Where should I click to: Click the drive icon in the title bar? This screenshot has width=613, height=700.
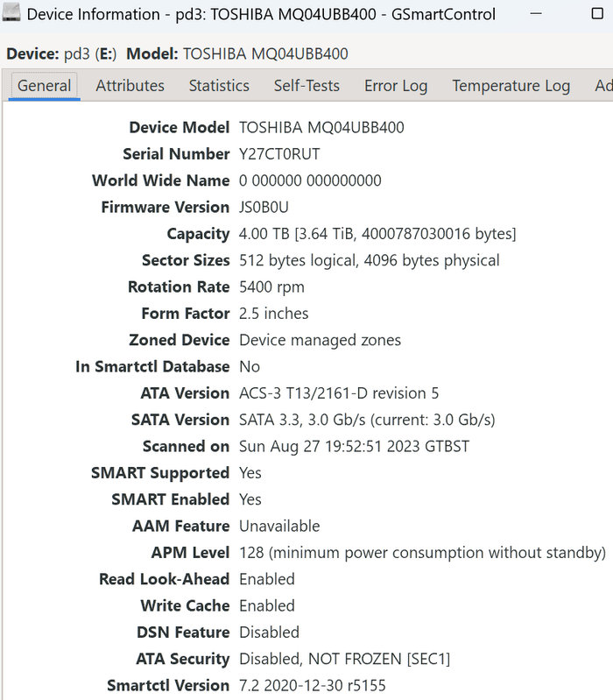coord(11,13)
